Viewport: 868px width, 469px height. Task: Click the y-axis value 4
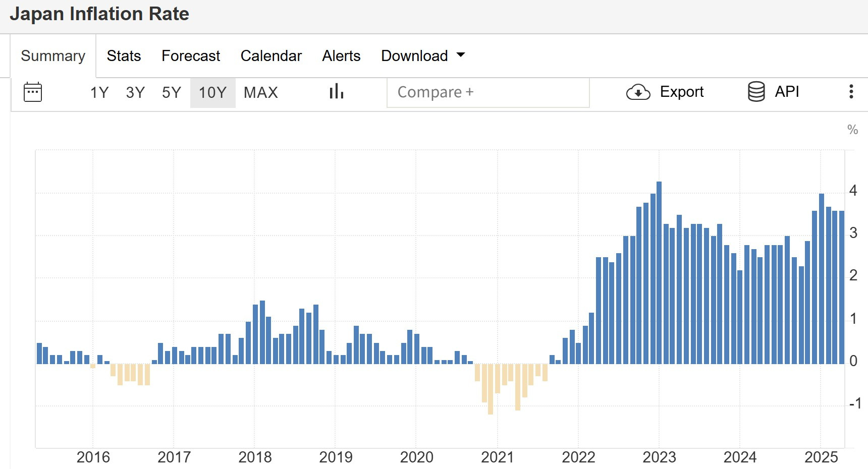tap(853, 191)
